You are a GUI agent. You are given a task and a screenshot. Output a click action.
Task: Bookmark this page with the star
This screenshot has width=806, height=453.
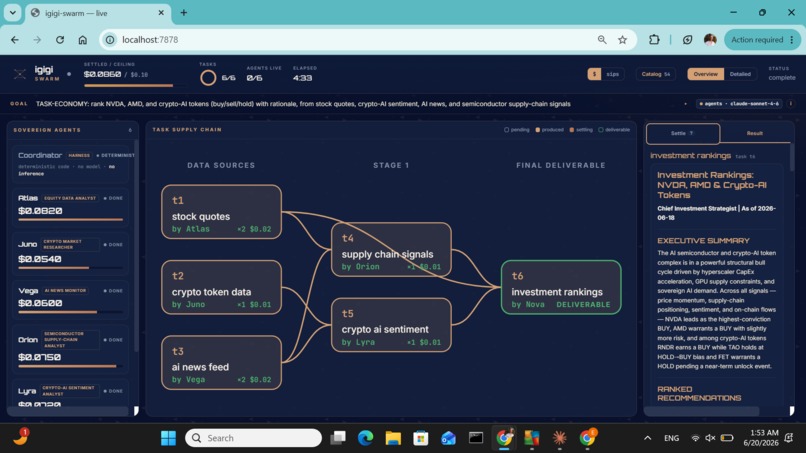(x=622, y=40)
